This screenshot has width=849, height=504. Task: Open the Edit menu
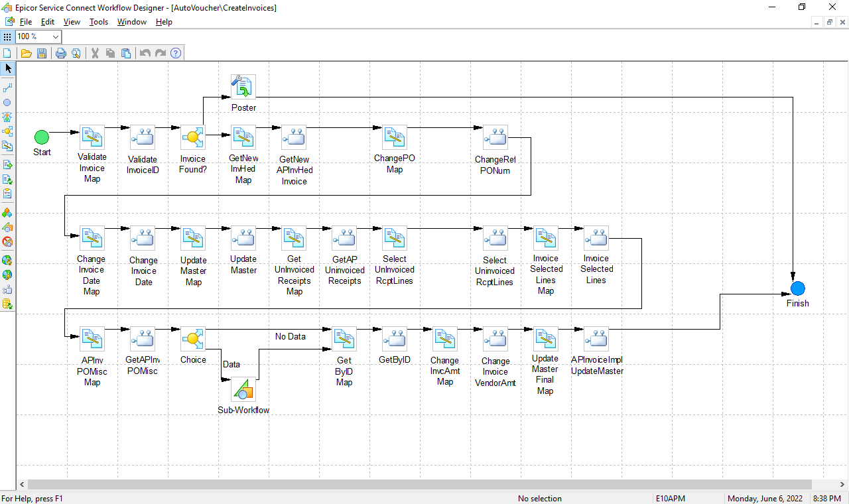[48, 22]
